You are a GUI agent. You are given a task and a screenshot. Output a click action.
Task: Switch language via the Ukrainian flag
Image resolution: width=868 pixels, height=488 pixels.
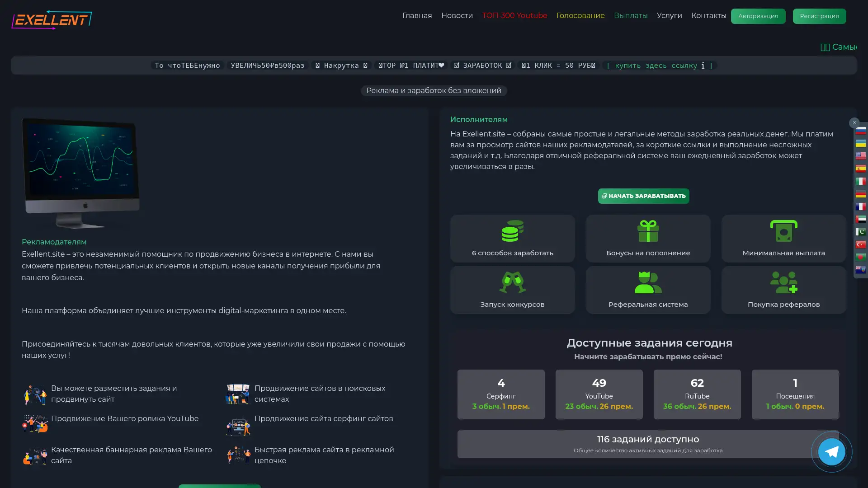860,143
